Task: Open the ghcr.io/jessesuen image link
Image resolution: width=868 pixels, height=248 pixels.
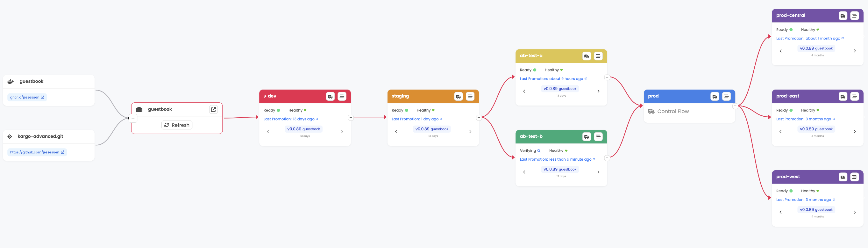Action: pos(27,97)
